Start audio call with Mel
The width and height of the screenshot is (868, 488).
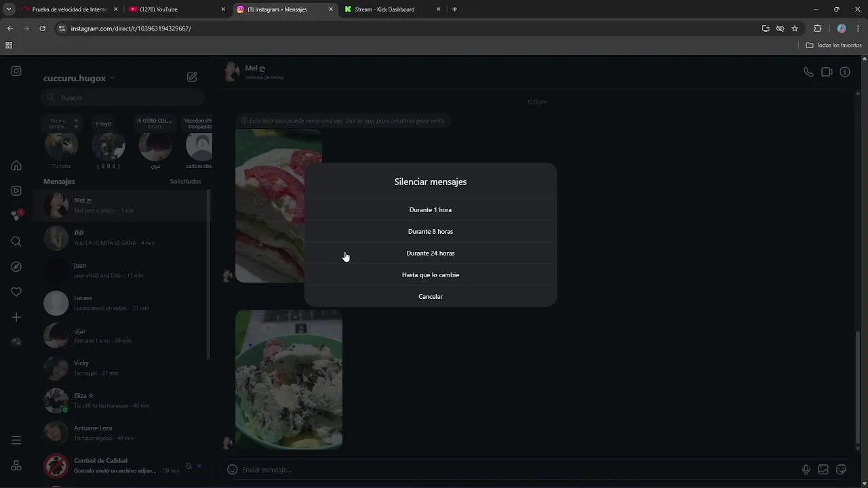[808, 72]
